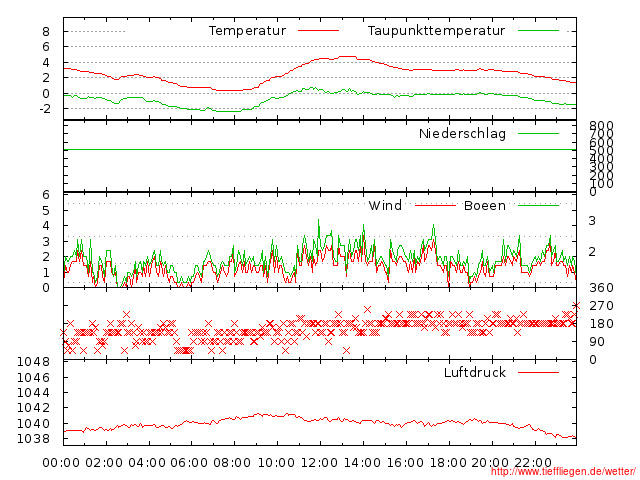Click the 18:00 time axis label

pyautogui.click(x=448, y=463)
